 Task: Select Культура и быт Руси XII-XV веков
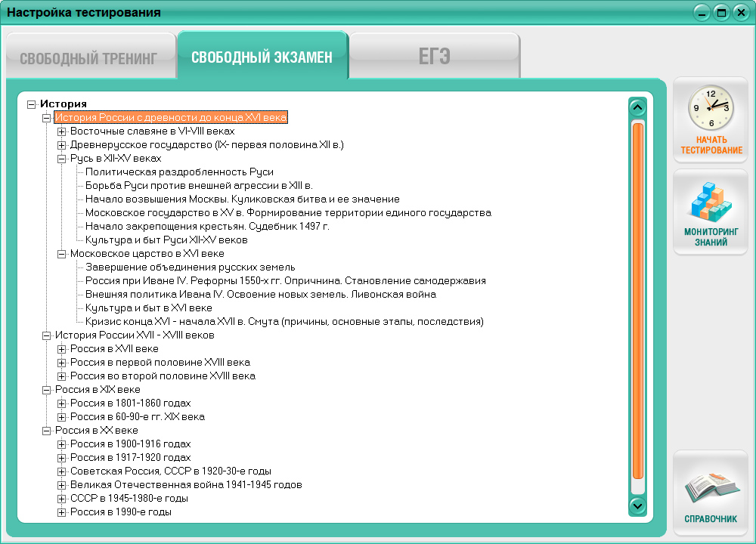[x=166, y=240]
